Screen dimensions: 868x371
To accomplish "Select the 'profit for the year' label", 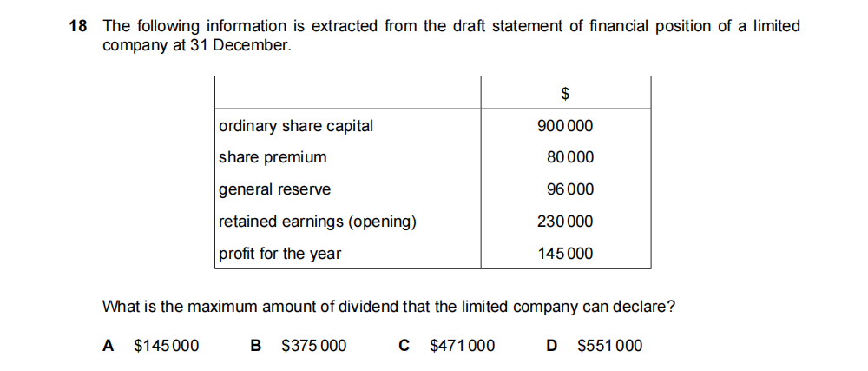I will click(279, 254).
